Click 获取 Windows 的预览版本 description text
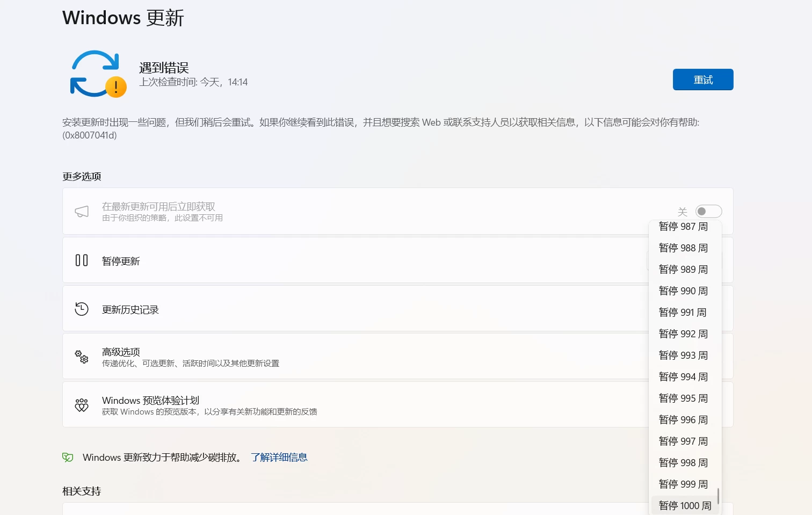812x515 pixels. [x=209, y=412]
